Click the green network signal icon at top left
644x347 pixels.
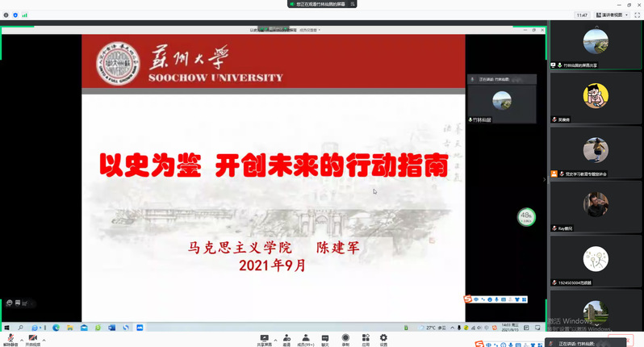pos(23,15)
